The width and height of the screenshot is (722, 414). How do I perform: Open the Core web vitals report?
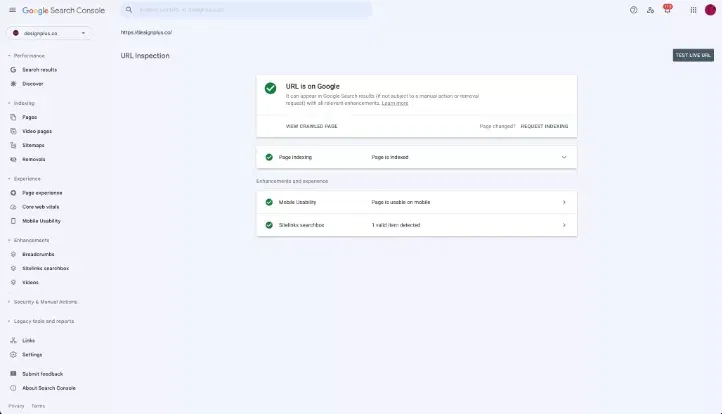point(41,207)
